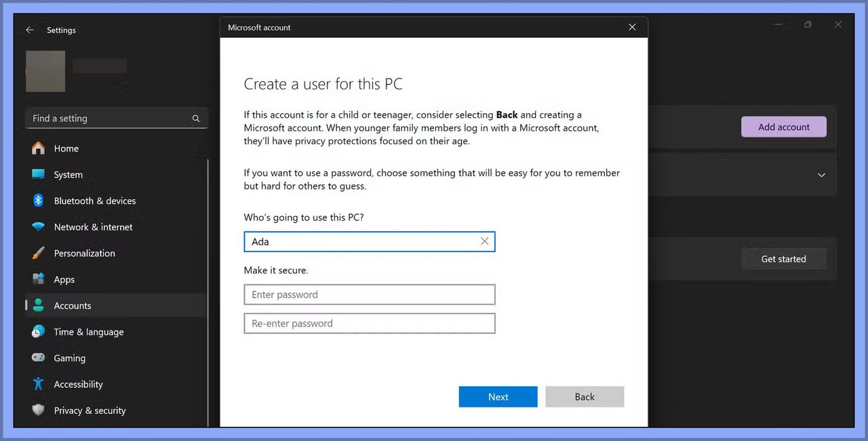Select the Accounts section label
868x441 pixels.
[73, 306]
